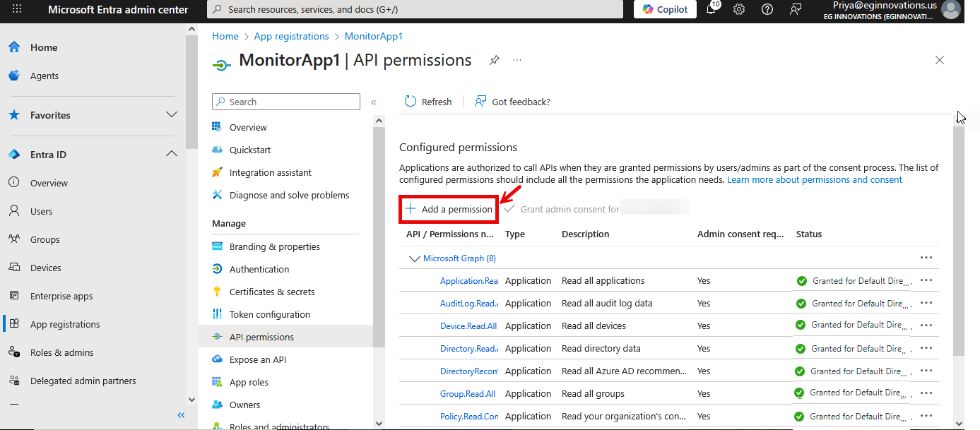Pin the MonitorApp1 API permissions page
This screenshot has height=430, width=980.
coord(495,61)
